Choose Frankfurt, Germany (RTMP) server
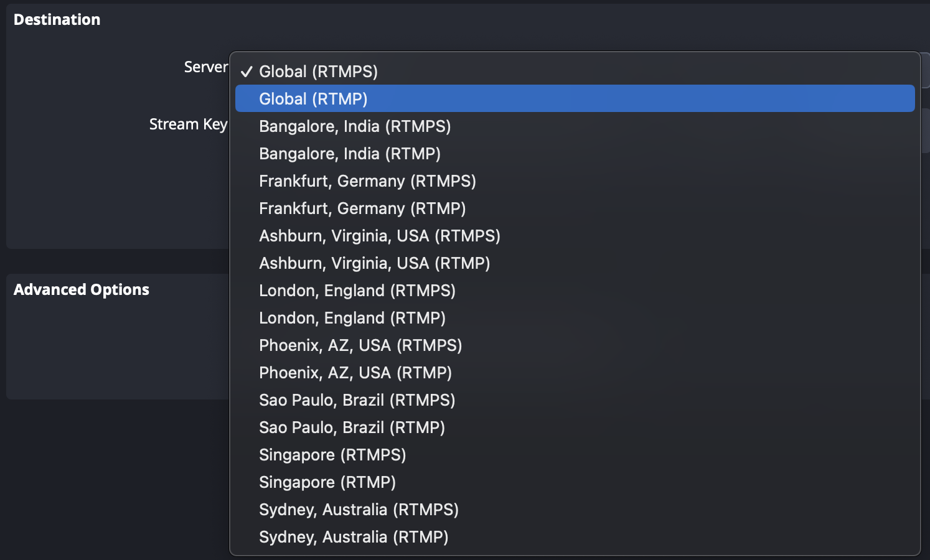The height and width of the screenshot is (560, 930). (x=362, y=208)
